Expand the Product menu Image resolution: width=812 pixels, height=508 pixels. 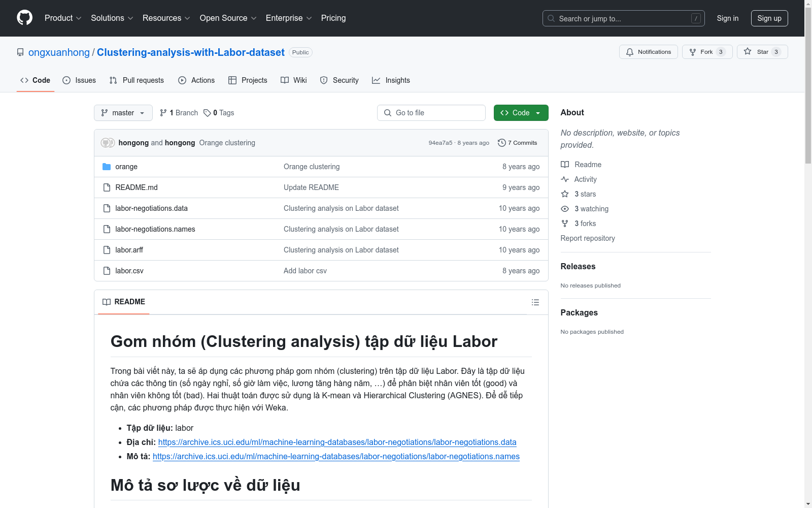pos(63,18)
